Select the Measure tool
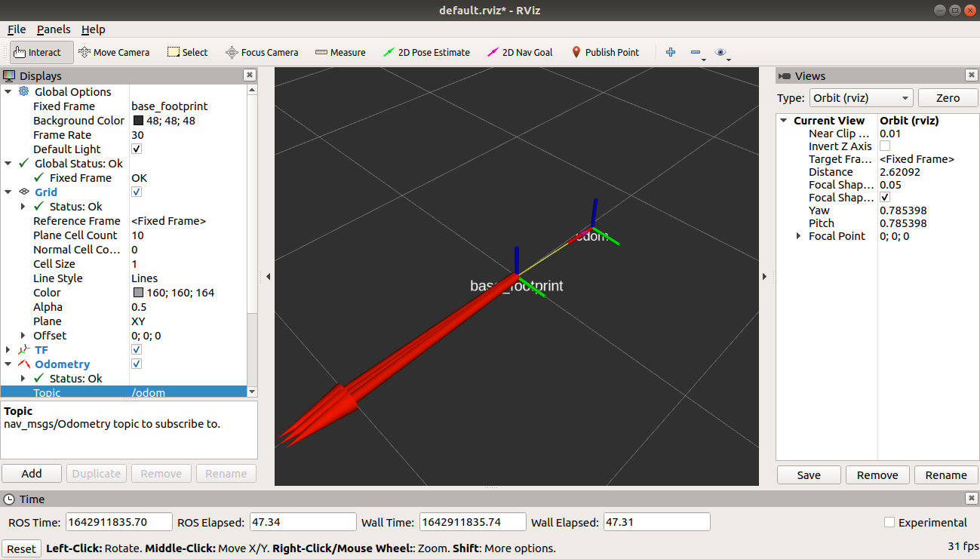Screen dimensions: 980x559 (x=340, y=52)
